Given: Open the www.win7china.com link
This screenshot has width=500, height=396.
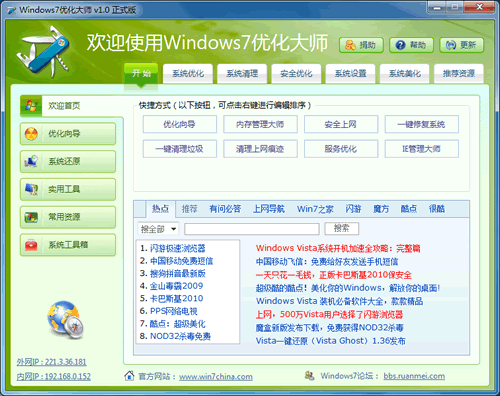Looking at the screenshot, I should click(216, 376).
